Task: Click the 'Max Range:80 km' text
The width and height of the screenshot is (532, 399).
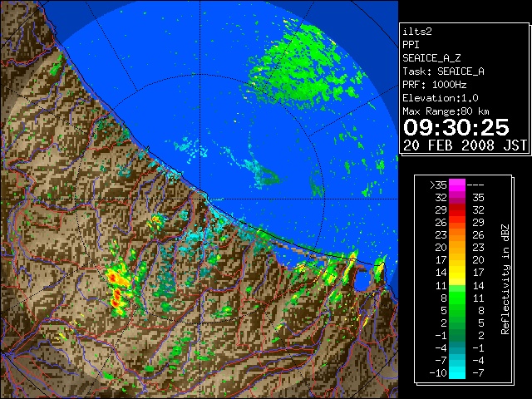Action: click(x=446, y=111)
